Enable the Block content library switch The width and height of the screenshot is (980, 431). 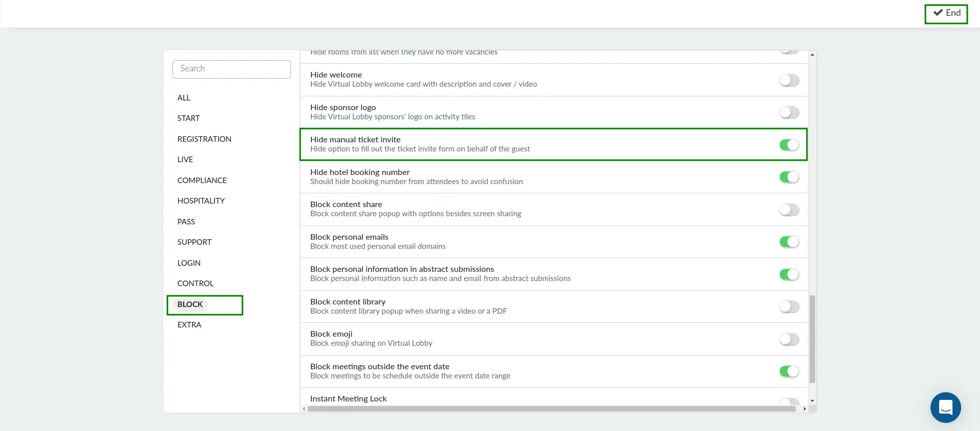pos(789,307)
